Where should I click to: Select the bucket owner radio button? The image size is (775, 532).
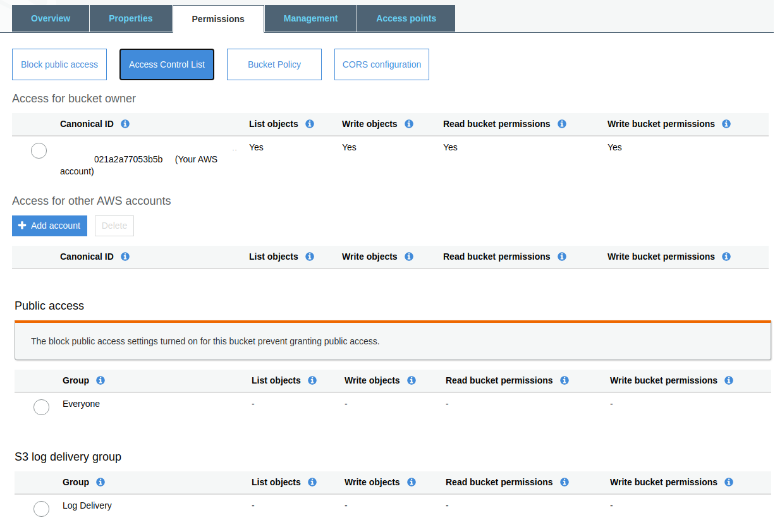(x=39, y=150)
